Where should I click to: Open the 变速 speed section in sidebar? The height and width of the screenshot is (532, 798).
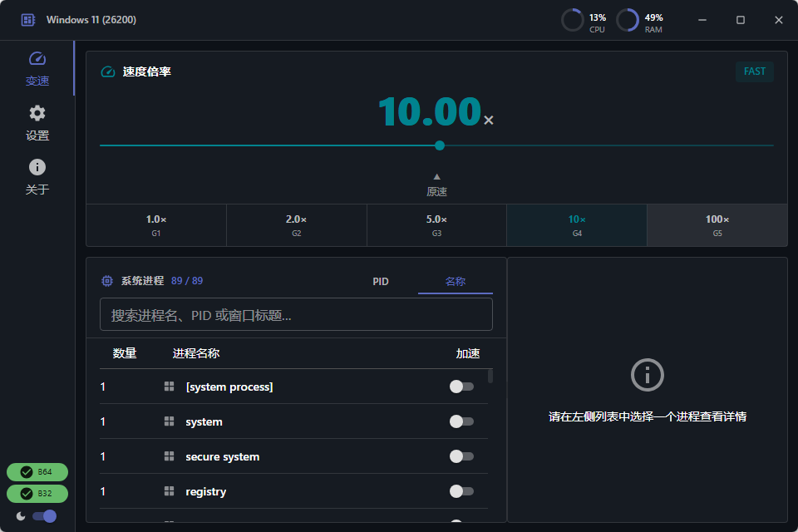click(37, 68)
